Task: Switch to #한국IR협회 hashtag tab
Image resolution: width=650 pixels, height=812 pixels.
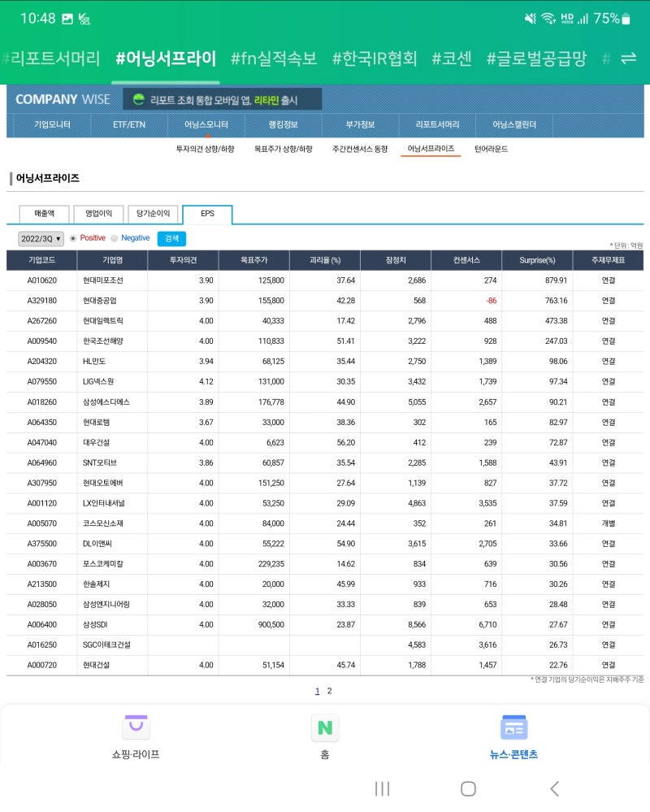Action: click(x=375, y=59)
